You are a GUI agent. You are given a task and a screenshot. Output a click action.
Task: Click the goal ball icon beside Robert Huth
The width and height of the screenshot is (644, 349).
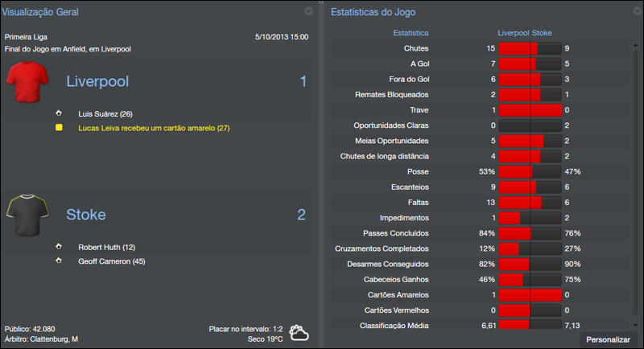tap(59, 247)
